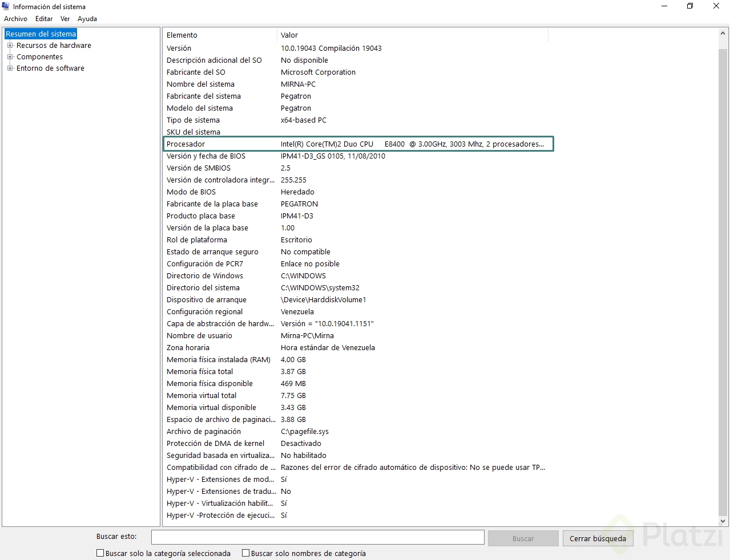
Task: Select the 'Memoria virtual disponible' label
Action: pos(212,408)
